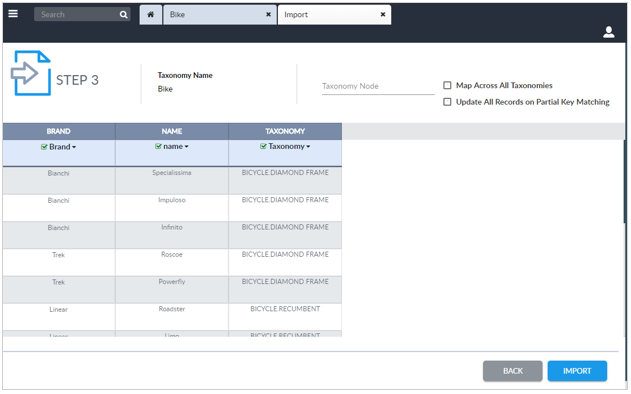Click the vertical scrollbar on the right
The width and height of the screenshot is (631, 394).
pos(624,181)
